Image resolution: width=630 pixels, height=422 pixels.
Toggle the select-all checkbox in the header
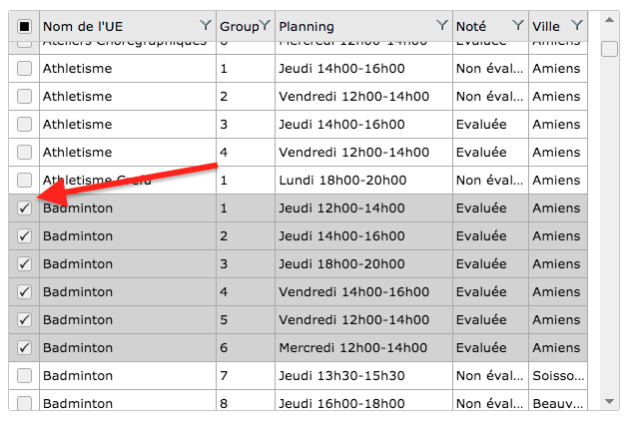point(24,26)
